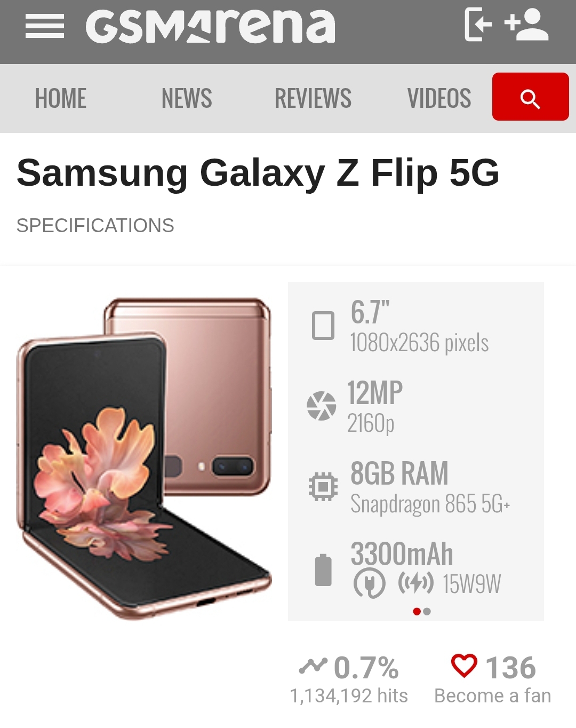Select the second grey pagination dot

click(x=427, y=612)
